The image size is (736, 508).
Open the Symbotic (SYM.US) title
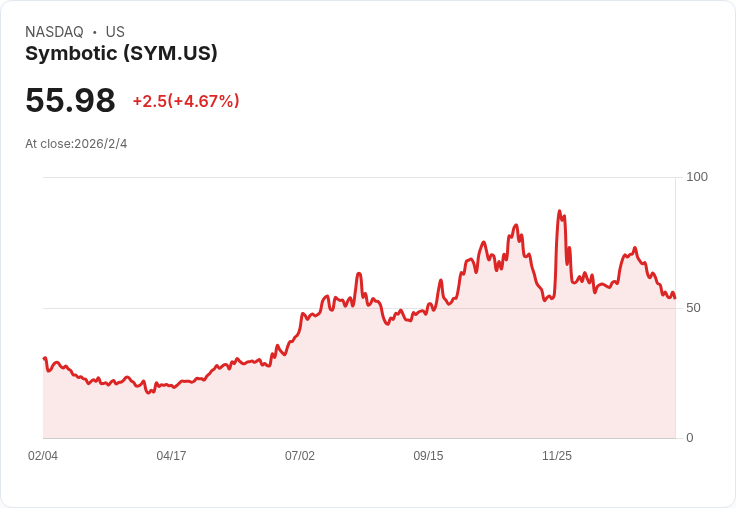[121, 54]
